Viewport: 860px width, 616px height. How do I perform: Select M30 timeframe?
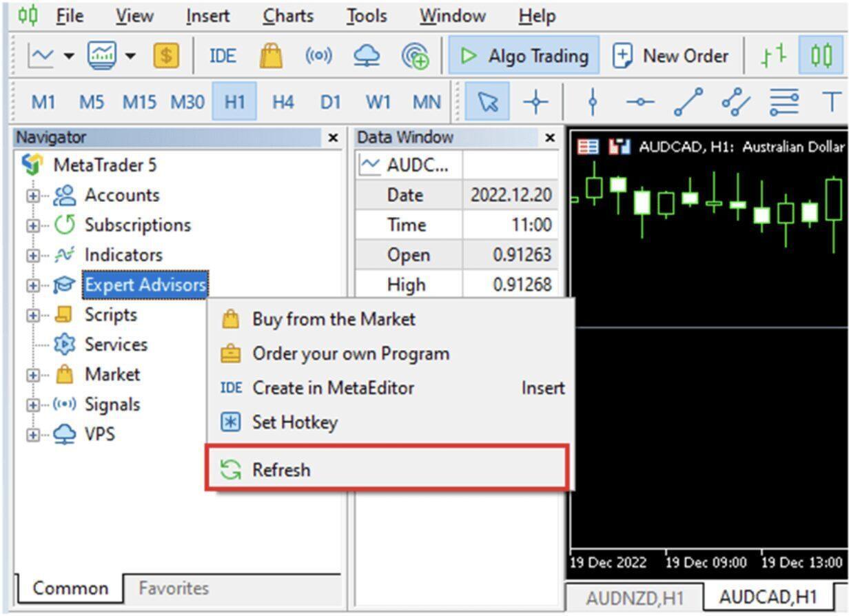pyautogui.click(x=187, y=103)
